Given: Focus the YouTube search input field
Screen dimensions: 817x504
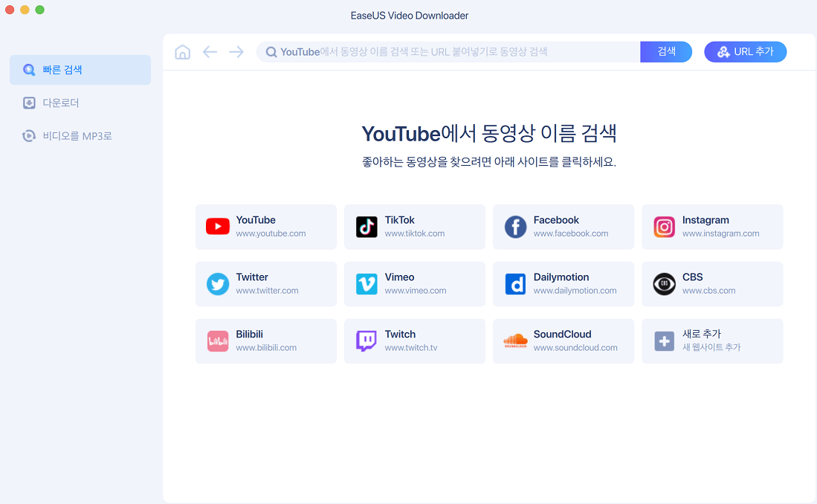Looking at the screenshot, I should pos(448,51).
